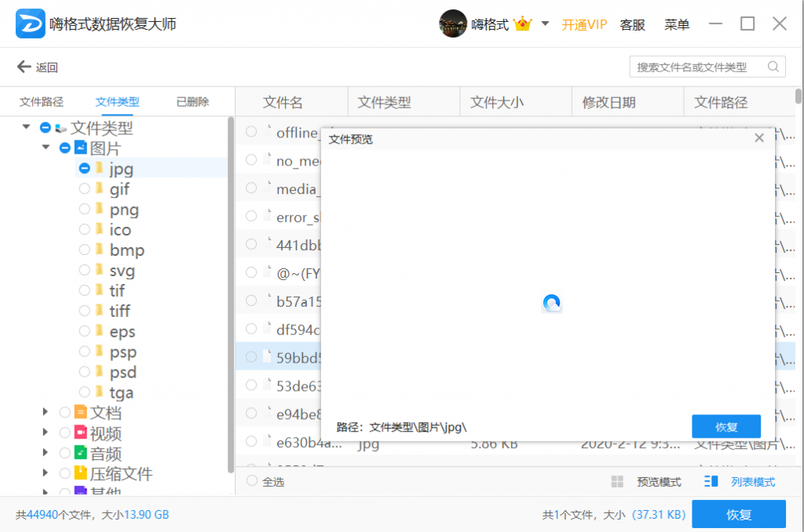Click the png folder icon

point(100,209)
